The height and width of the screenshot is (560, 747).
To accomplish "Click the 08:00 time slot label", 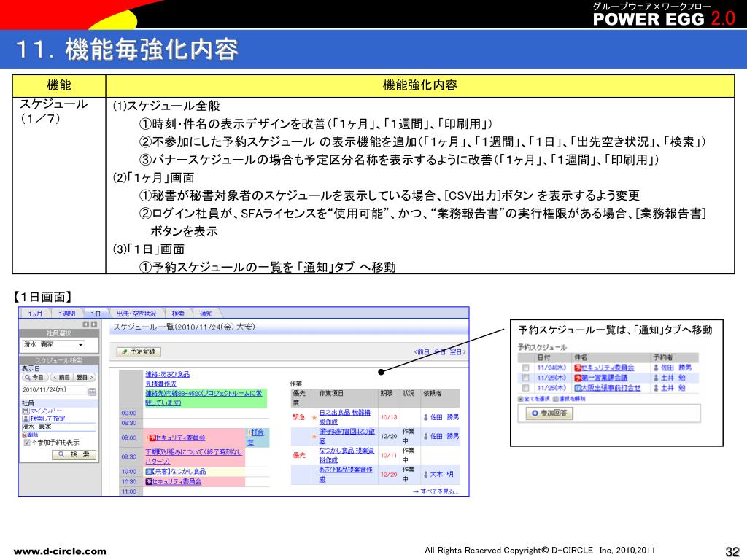I will [128, 413].
